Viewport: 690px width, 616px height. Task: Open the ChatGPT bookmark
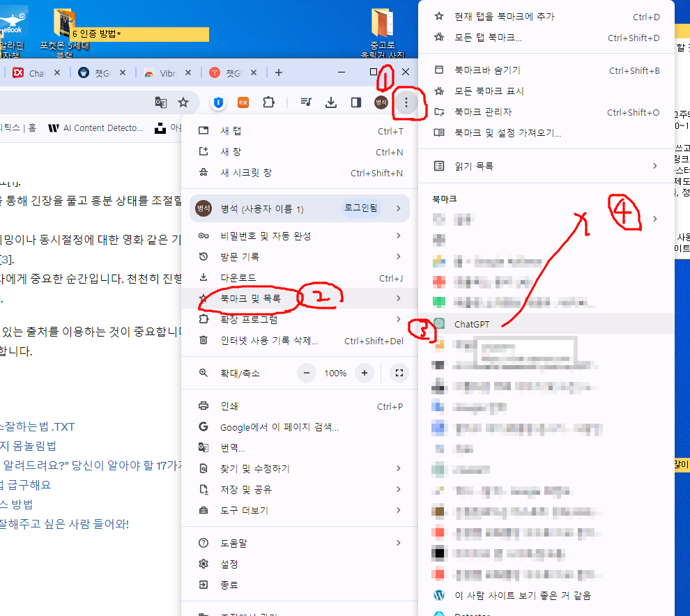(x=546, y=324)
